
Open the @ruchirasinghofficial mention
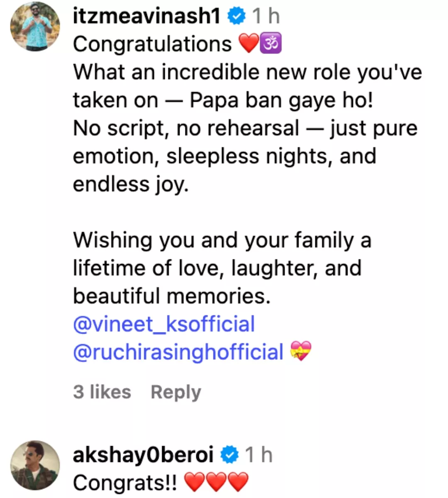point(178,352)
